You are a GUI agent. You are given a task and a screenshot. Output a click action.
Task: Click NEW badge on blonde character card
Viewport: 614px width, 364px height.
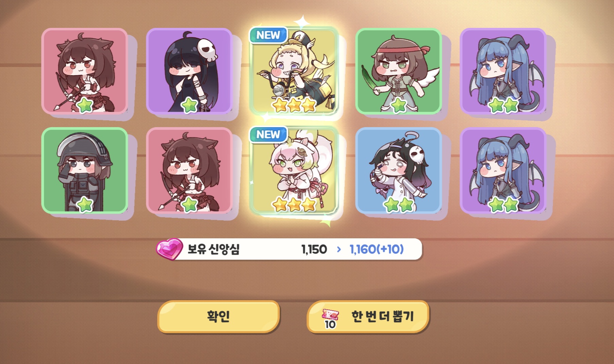coord(268,35)
